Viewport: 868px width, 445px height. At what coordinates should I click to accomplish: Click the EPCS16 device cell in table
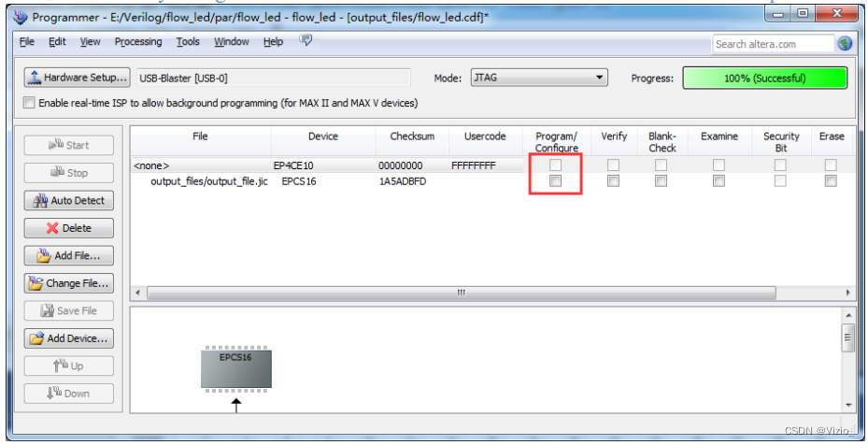pos(298,181)
